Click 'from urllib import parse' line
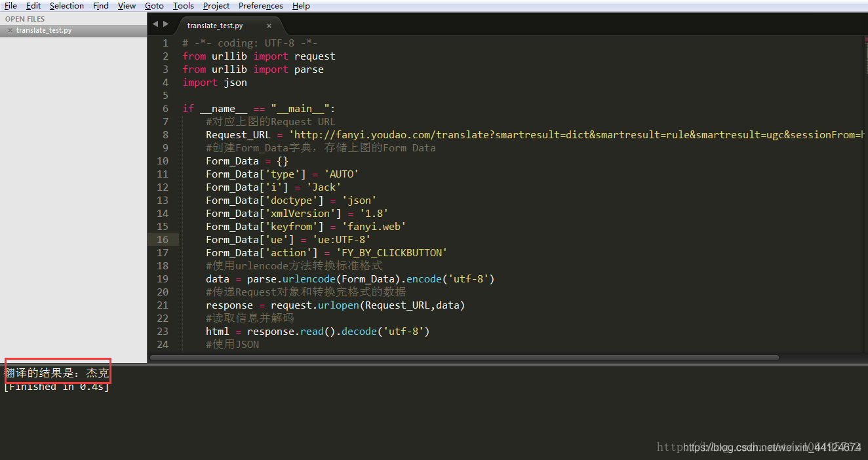Viewport: 868px width, 460px height. pos(253,69)
